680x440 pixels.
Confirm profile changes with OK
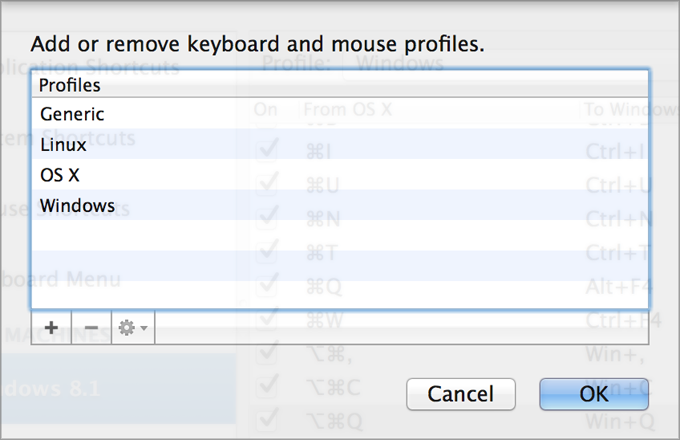(594, 394)
